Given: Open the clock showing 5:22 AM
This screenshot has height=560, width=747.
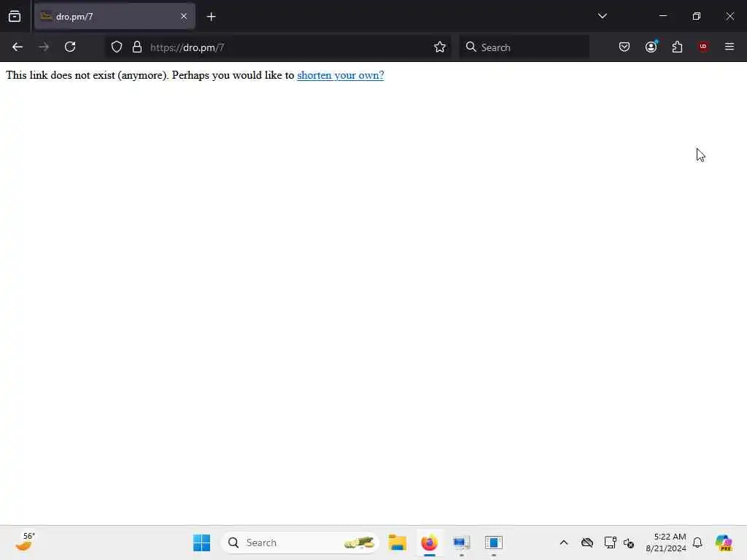Looking at the screenshot, I should 666,542.
